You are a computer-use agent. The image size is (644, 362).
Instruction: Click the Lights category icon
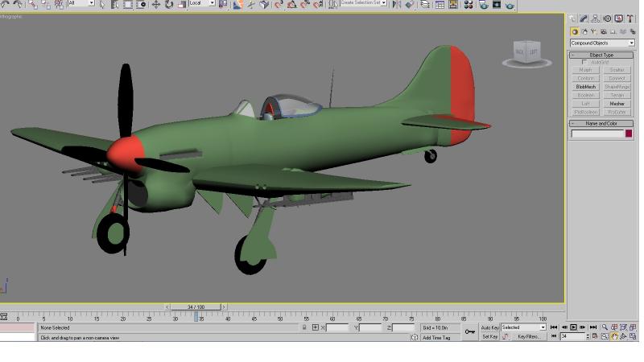[593, 31]
